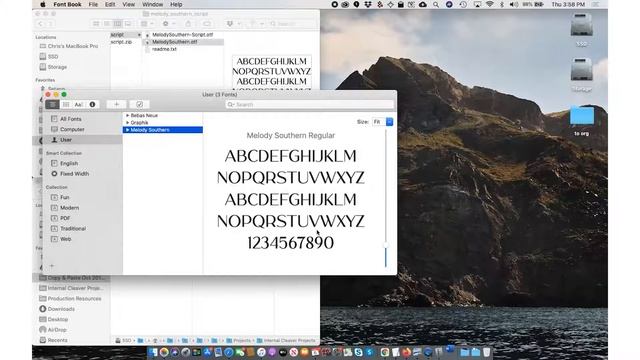Open the Window menu
The image size is (640, 360).
coord(153,4)
